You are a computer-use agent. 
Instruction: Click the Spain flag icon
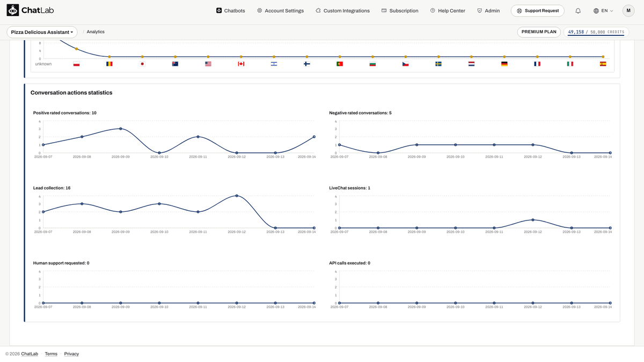pos(603,64)
